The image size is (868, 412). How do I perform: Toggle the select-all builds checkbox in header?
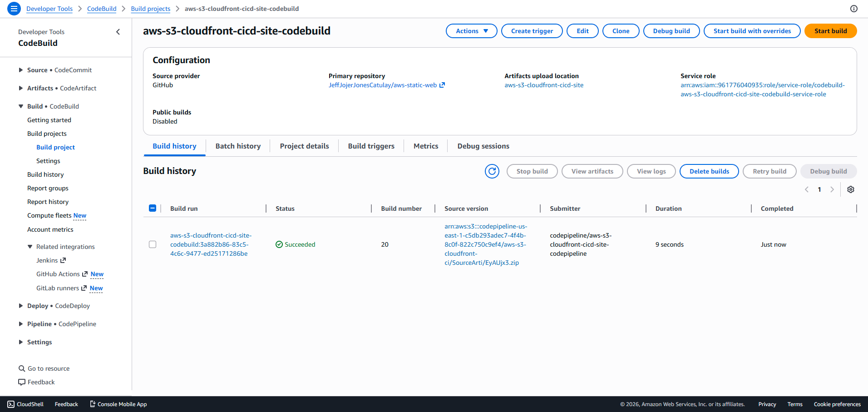tap(153, 208)
